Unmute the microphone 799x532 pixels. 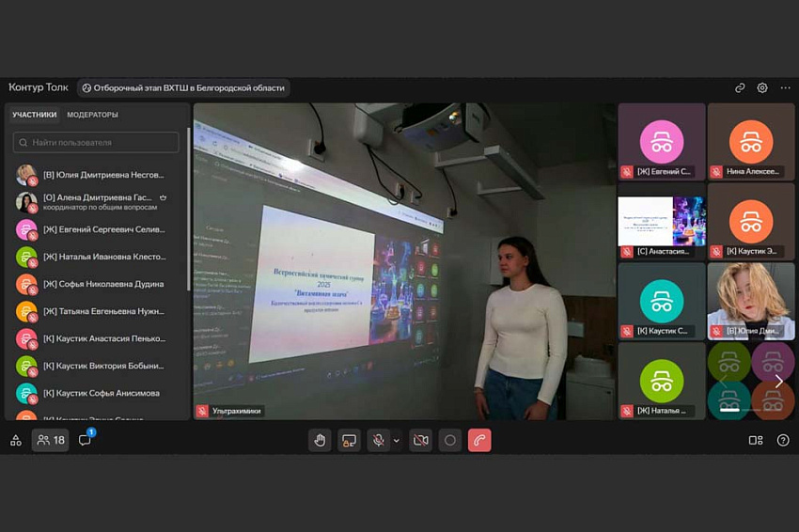coord(378,440)
